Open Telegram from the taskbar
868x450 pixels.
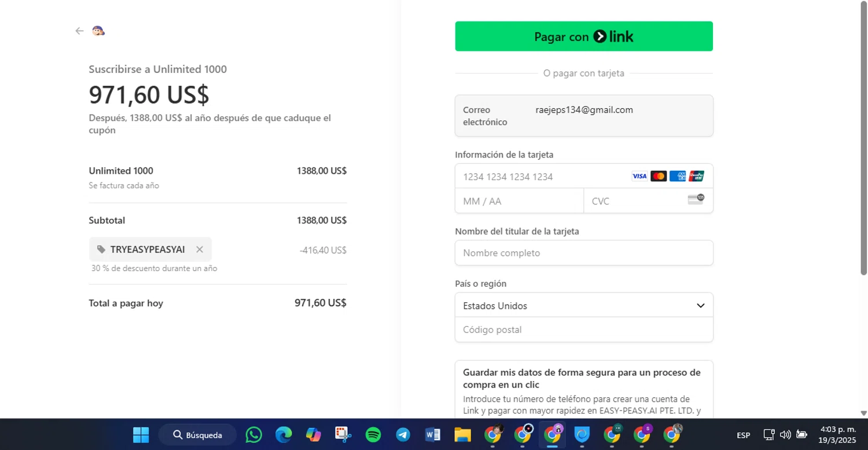(403, 434)
